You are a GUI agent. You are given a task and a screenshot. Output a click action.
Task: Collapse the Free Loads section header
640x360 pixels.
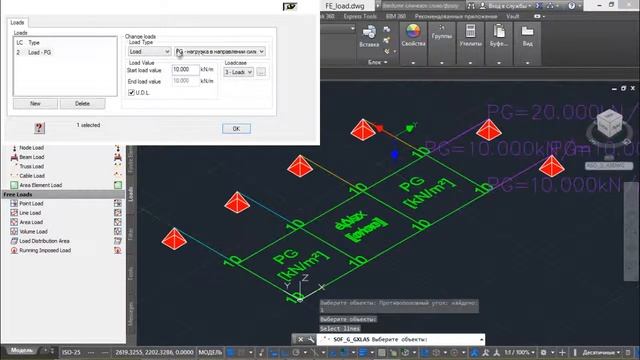[62, 195]
